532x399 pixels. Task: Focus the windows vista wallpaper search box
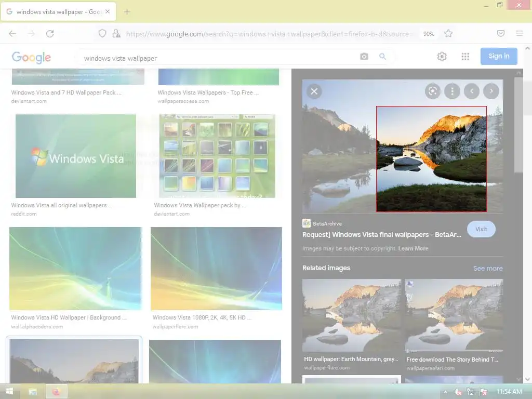[x=217, y=58]
